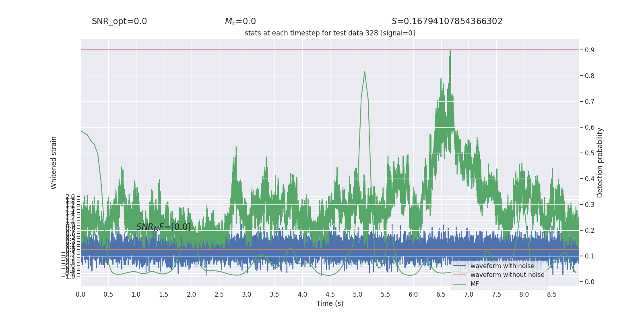Viewport: 644px width, 322px height.
Task: Click the SNR_opt=0.0 annotation
Action: (x=120, y=21)
